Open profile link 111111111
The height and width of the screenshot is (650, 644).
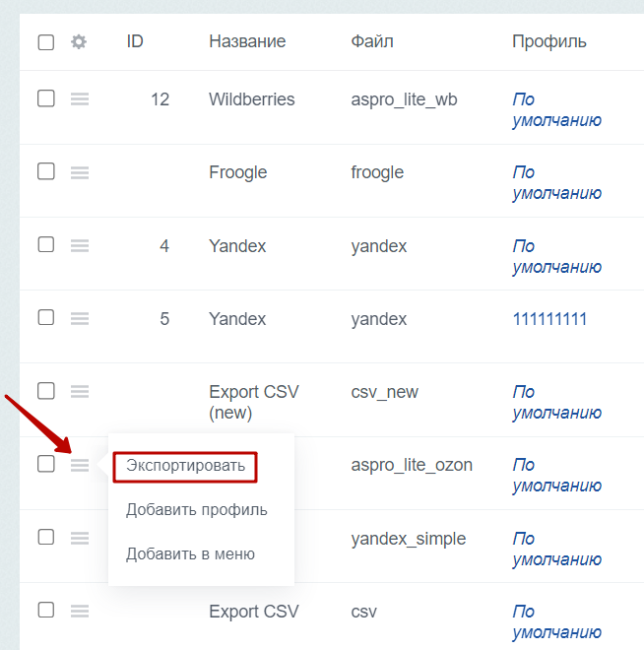549,319
